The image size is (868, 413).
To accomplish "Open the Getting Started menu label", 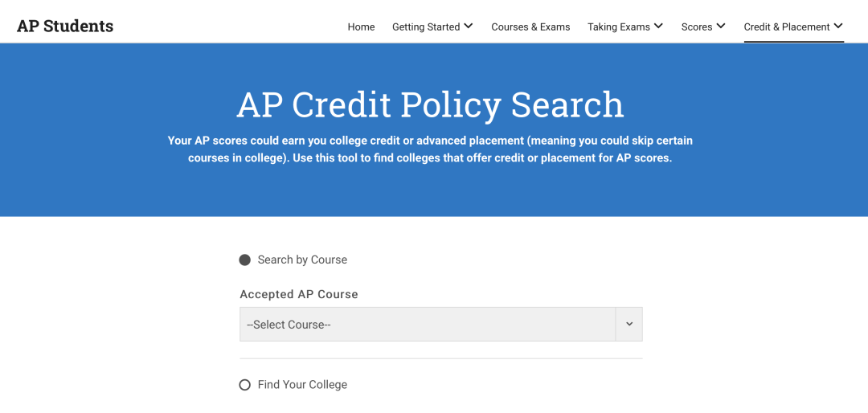I will pyautogui.click(x=426, y=27).
